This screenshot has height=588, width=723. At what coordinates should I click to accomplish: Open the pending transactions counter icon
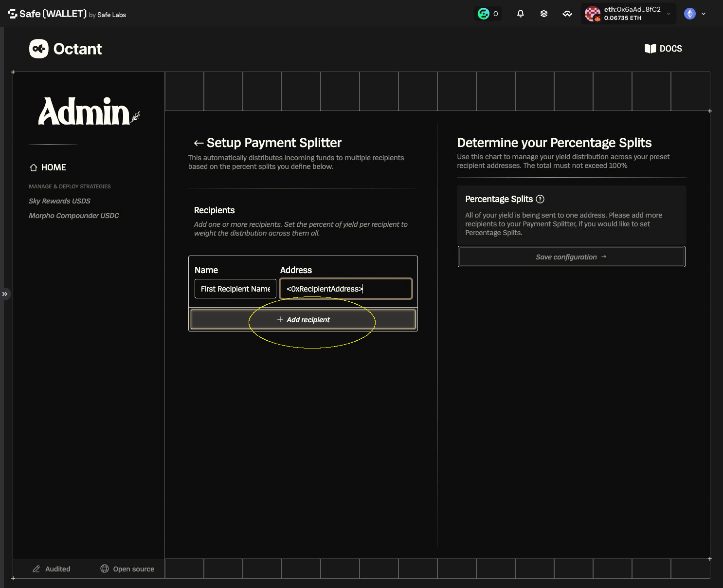[488, 14]
